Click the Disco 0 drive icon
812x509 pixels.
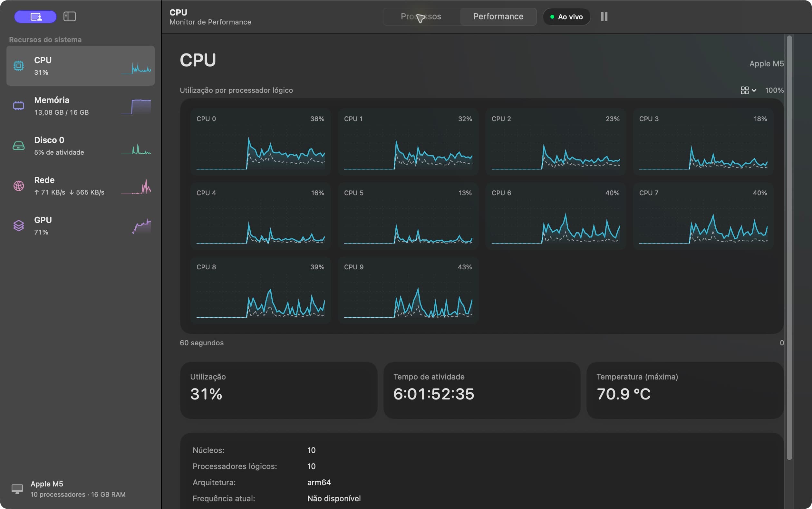click(x=18, y=146)
